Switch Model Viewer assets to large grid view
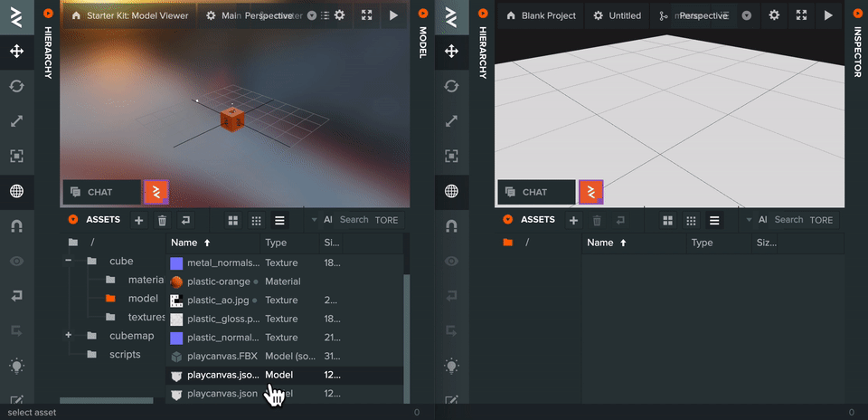This screenshot has height=420, width=868. pos(233,221)
